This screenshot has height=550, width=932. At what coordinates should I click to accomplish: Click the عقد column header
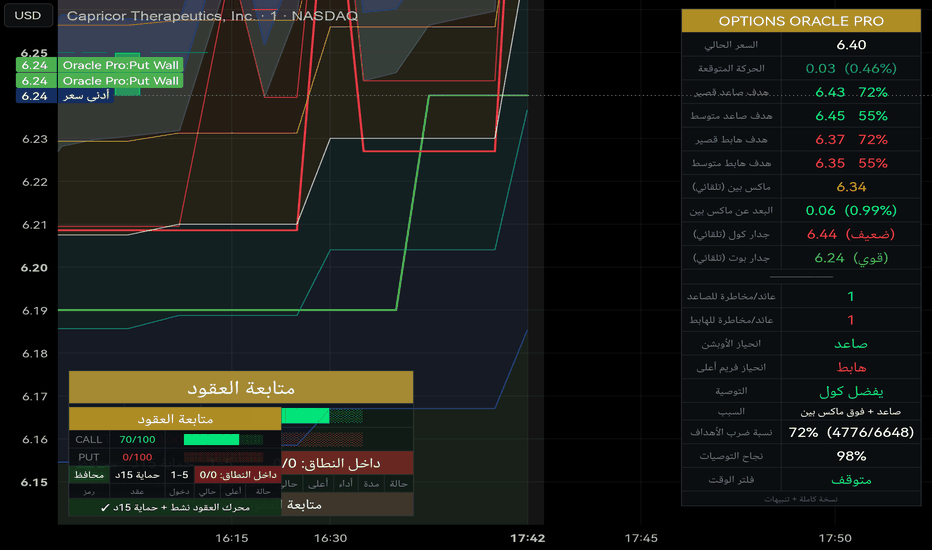137,491
